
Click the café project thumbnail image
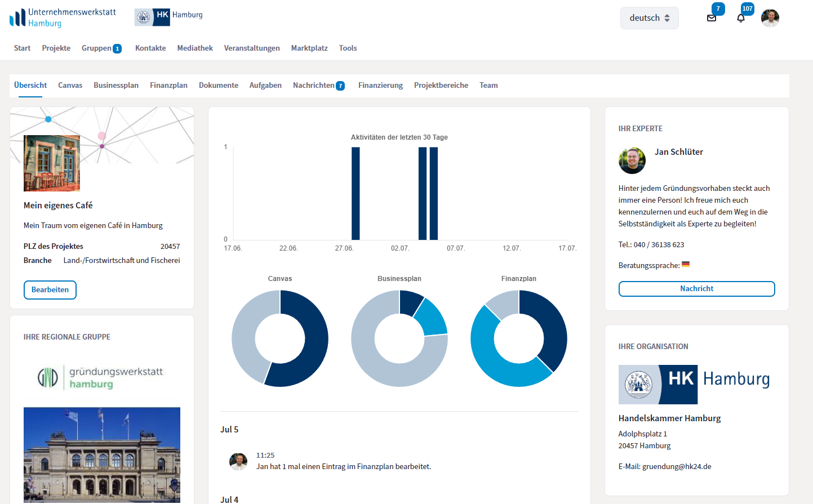[52, 163]
